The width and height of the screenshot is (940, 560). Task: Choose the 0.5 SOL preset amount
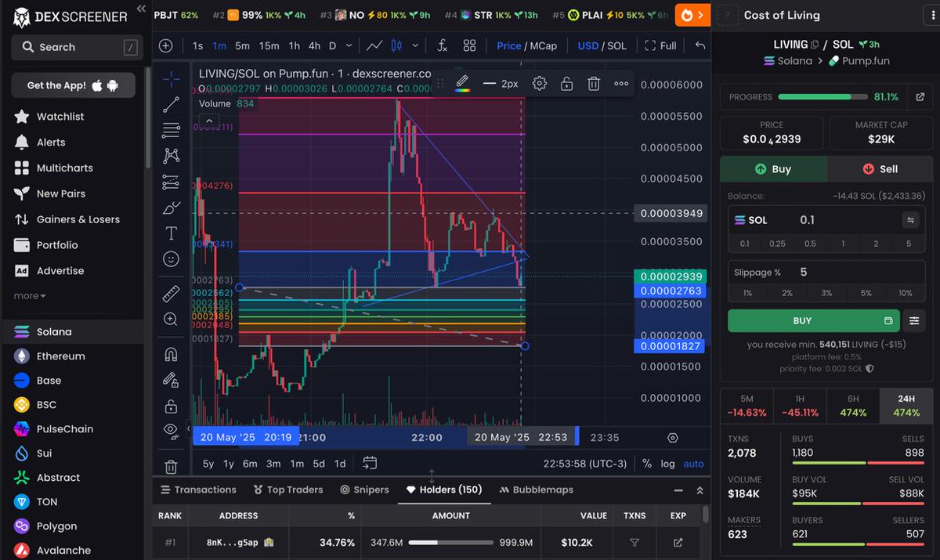(810, 244)
